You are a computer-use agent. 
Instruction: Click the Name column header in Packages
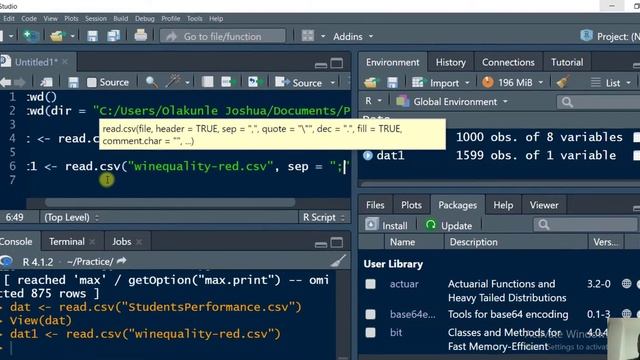tap(414, 242)
